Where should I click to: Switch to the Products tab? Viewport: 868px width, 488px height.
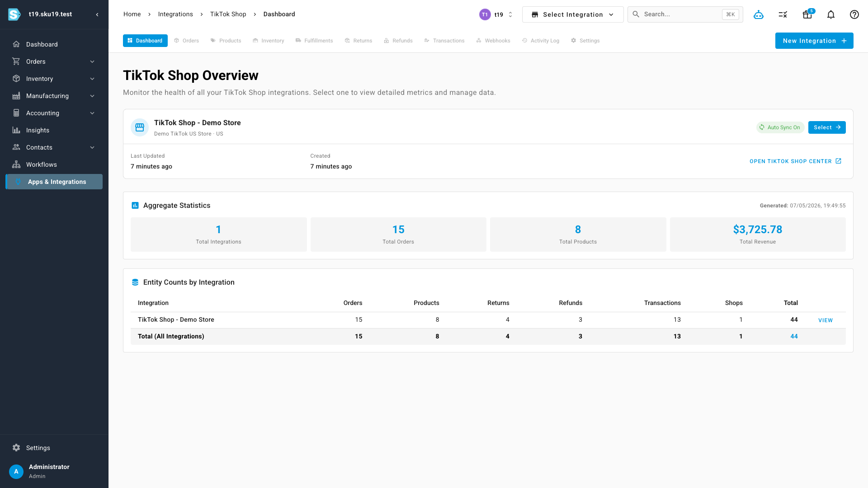226,41
